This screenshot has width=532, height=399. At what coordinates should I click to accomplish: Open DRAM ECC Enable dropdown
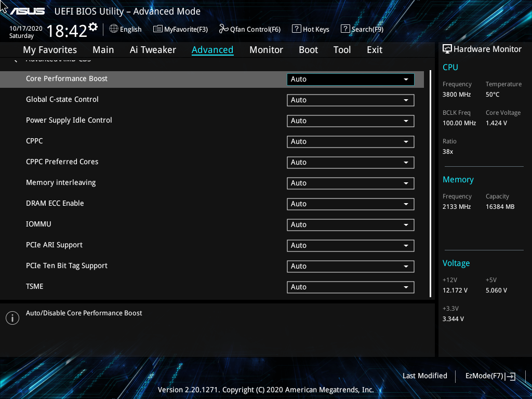351,204
